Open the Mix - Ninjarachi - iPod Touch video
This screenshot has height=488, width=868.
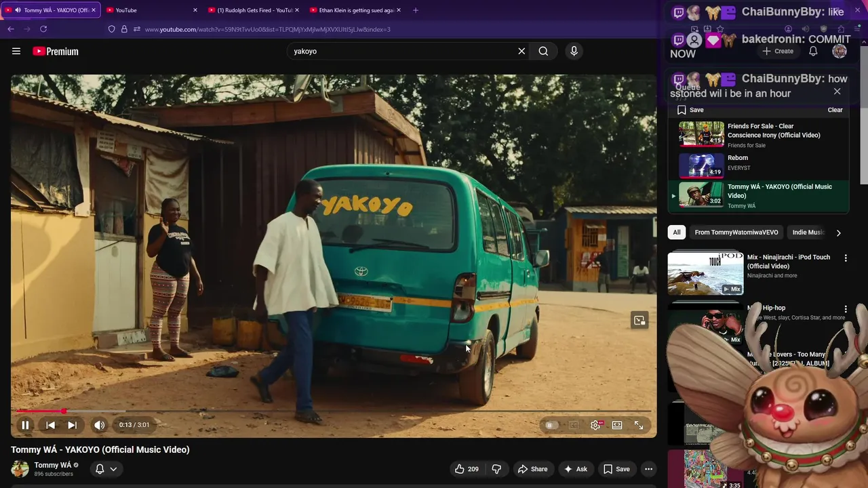[788, 262]
